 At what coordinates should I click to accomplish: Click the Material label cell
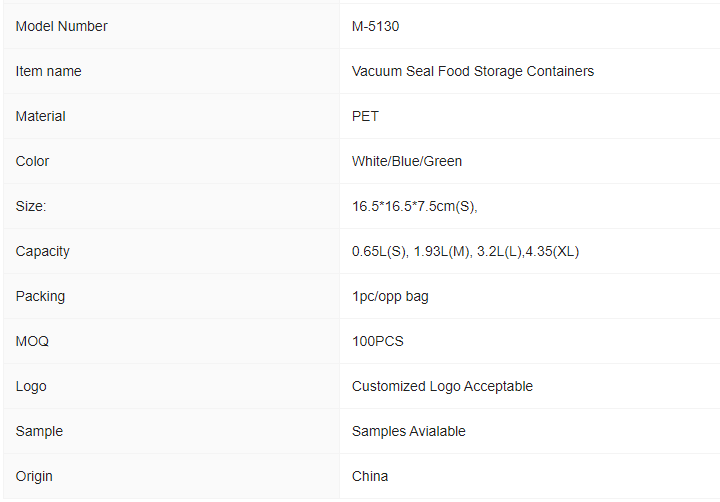click(171, 116)
